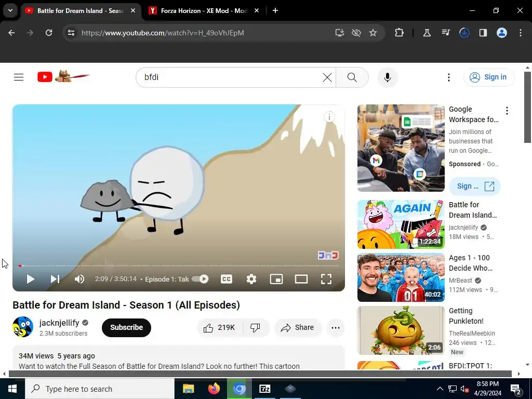
Task: Install YouTube app icon in address bar
Action: (x=340, y=33)
